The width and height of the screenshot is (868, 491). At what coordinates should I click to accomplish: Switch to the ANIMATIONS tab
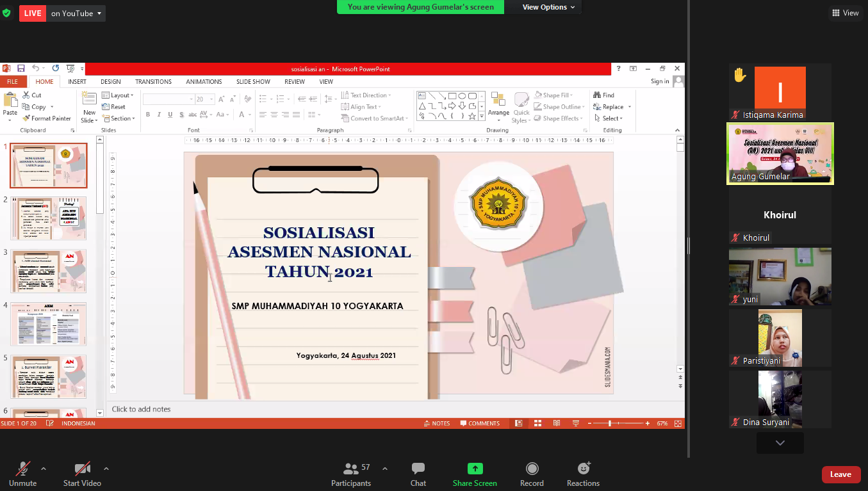coord(204,81)
